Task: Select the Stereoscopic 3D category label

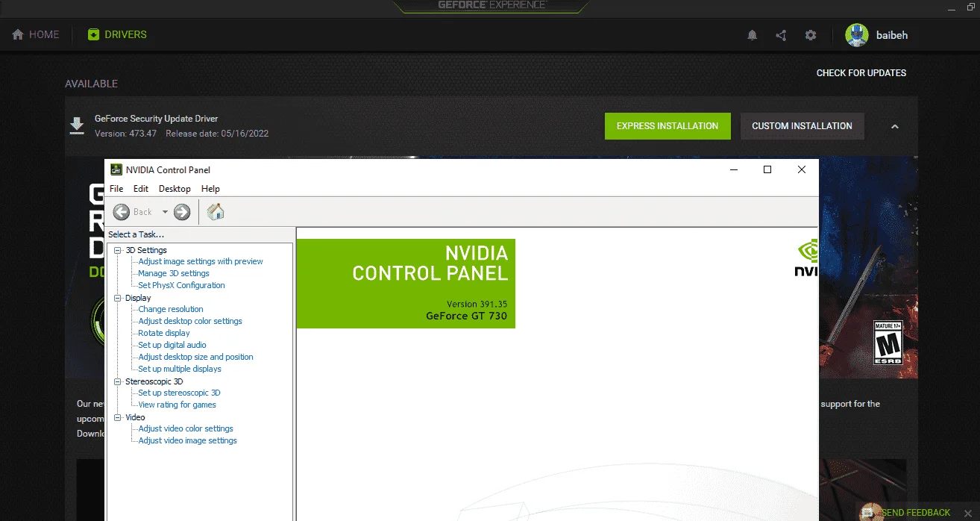Action: (154, 381)
